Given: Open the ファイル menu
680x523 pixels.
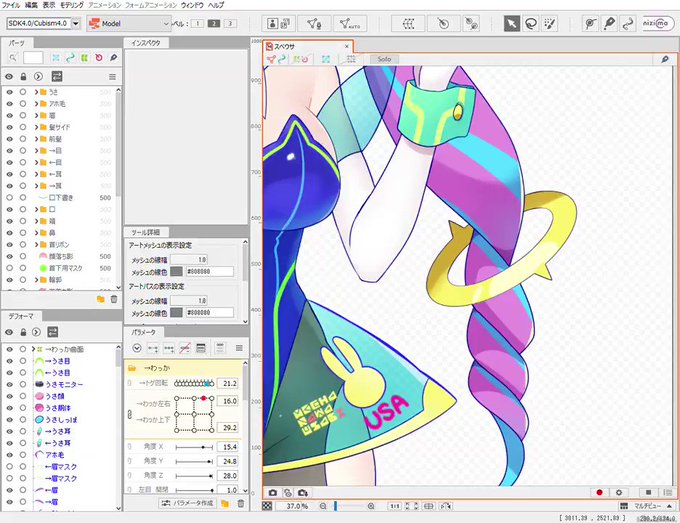Looking at the screenshot, I should point(11,5).
